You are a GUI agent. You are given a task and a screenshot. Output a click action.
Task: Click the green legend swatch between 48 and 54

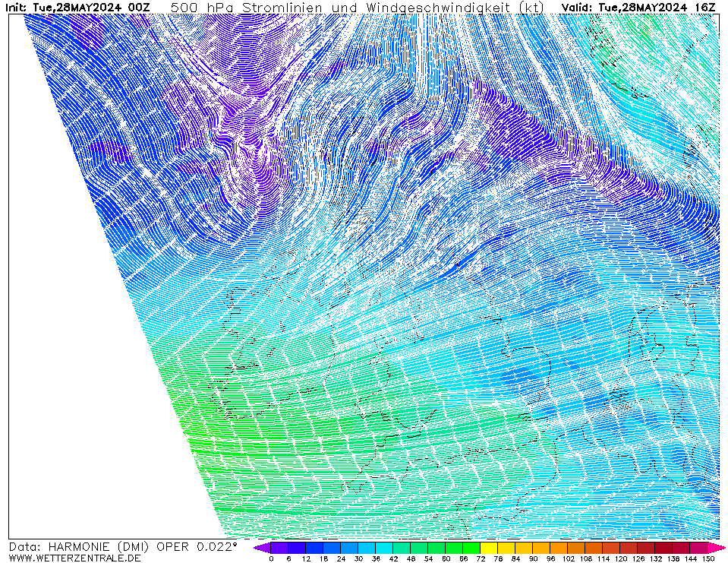tap(420, 548)
